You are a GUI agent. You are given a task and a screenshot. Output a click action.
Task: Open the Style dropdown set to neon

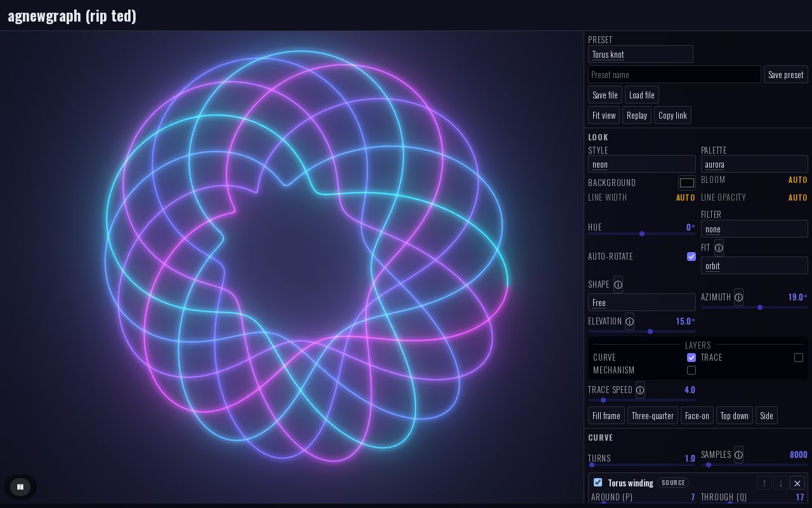[642, 164]
